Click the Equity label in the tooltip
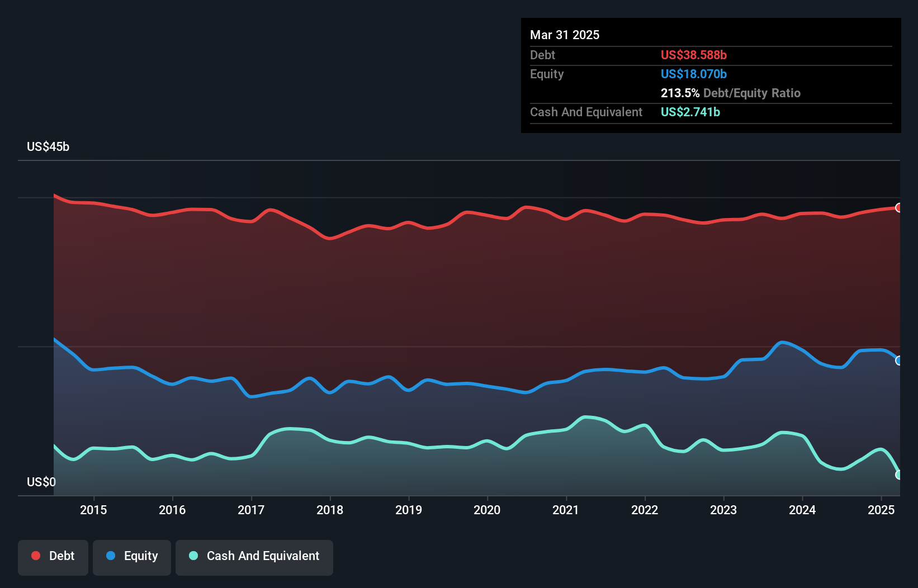The height and width of the screenshot is (588, 918). [547, 74]
